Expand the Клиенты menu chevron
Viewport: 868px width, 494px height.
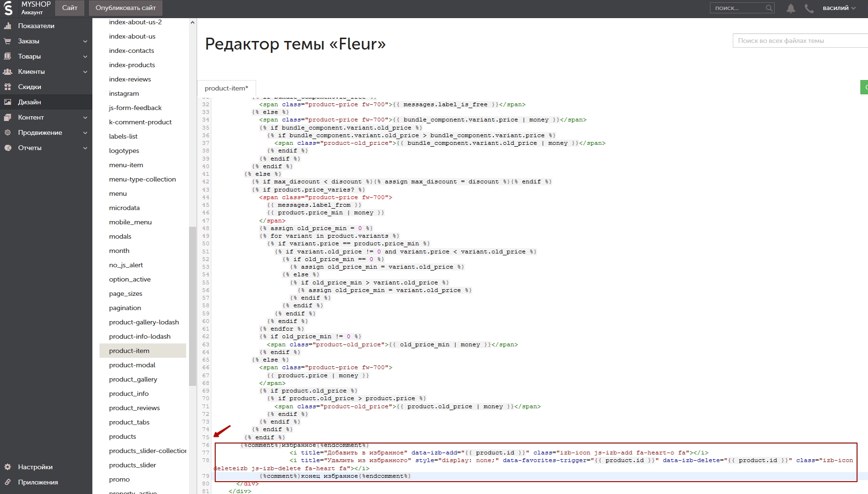pyautogui.click(x=85, y=72)
